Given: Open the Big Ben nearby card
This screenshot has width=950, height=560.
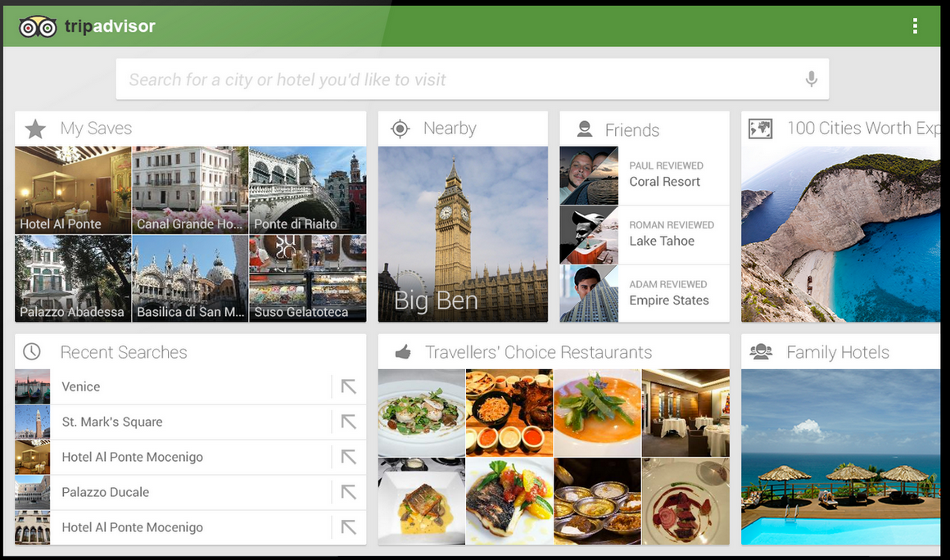Looking at the screenshot, I should (463, 234).
